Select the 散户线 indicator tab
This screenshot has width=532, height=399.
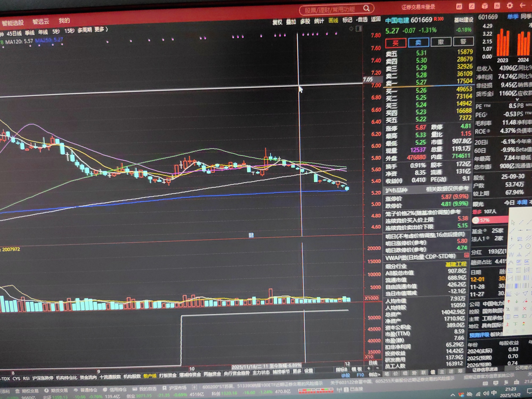(x=150, y=376)
